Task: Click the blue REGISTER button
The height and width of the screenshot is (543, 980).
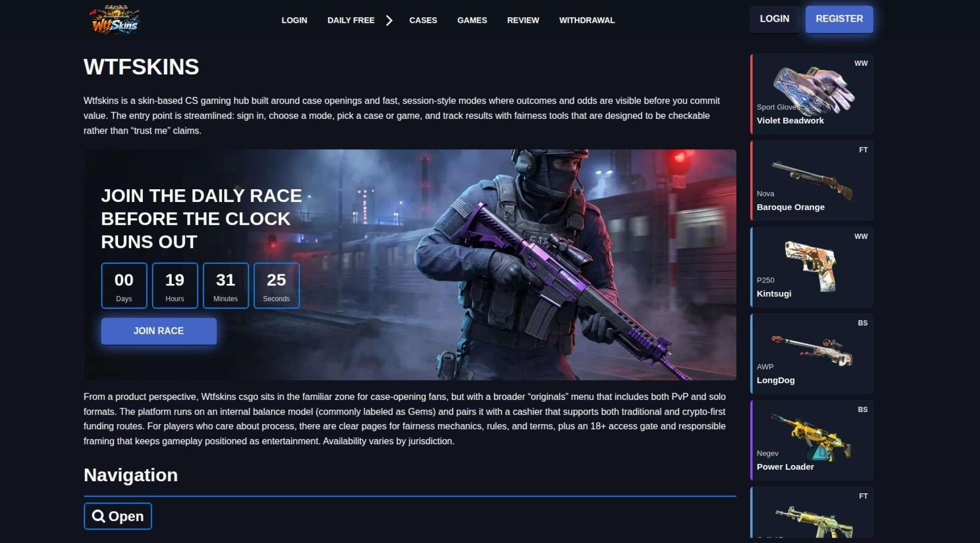Action: coord(839,19)
